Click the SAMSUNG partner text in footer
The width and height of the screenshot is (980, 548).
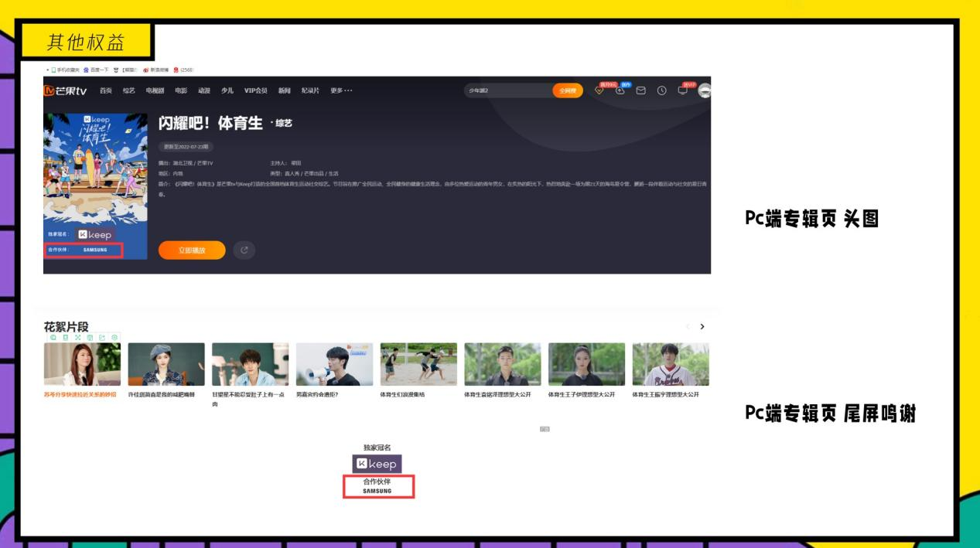tap(377, 491)
